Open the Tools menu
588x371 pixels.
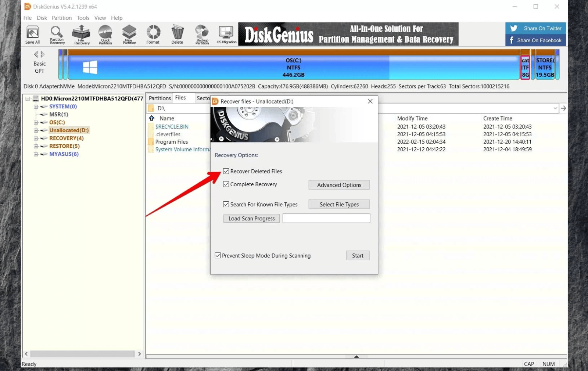pos(83,18)
